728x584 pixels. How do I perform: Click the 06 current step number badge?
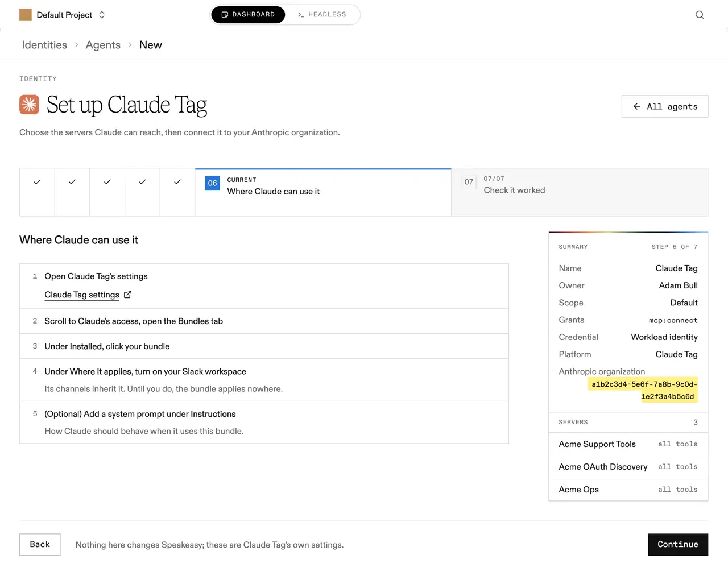[x=212, y=183]
